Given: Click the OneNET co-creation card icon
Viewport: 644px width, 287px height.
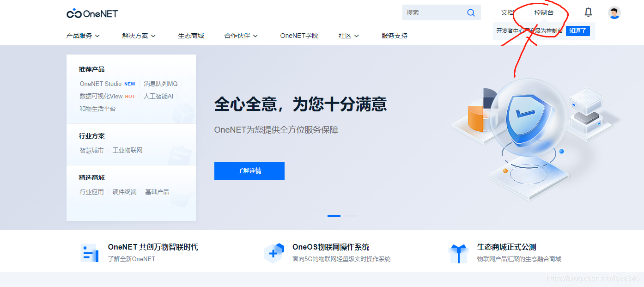Looking at the screenshot, I should pos(90,253).
